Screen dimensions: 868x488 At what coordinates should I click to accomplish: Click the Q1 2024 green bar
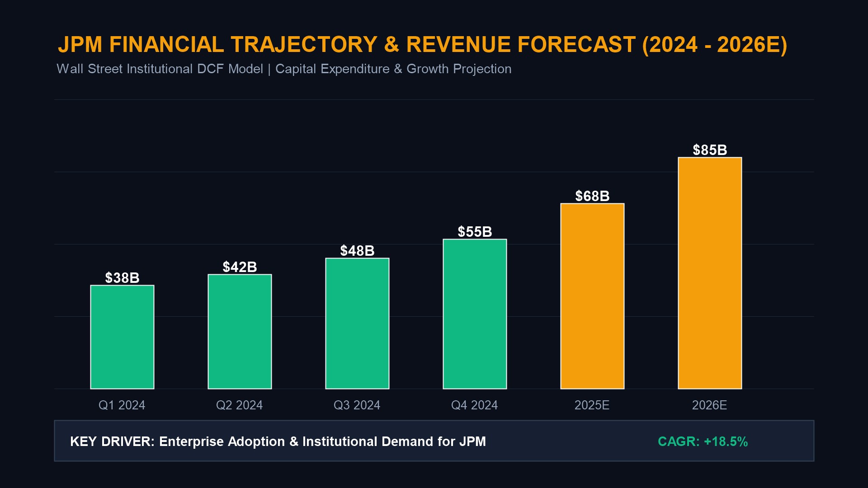(x=122, y=337)
